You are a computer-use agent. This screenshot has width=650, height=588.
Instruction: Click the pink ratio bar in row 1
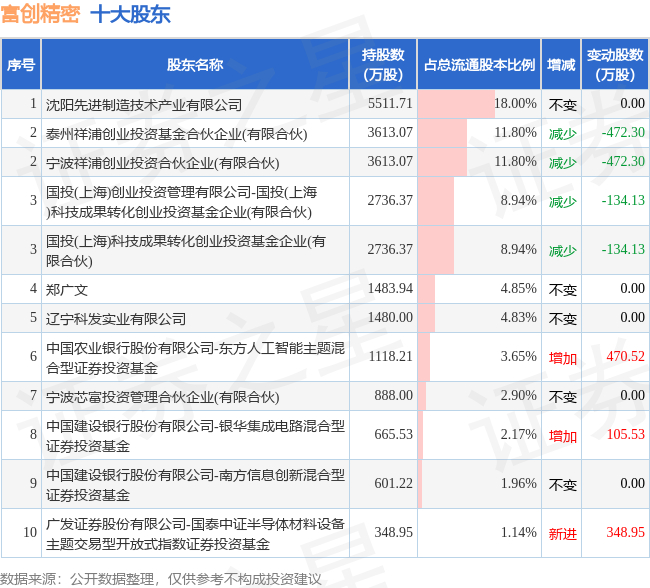456,104
